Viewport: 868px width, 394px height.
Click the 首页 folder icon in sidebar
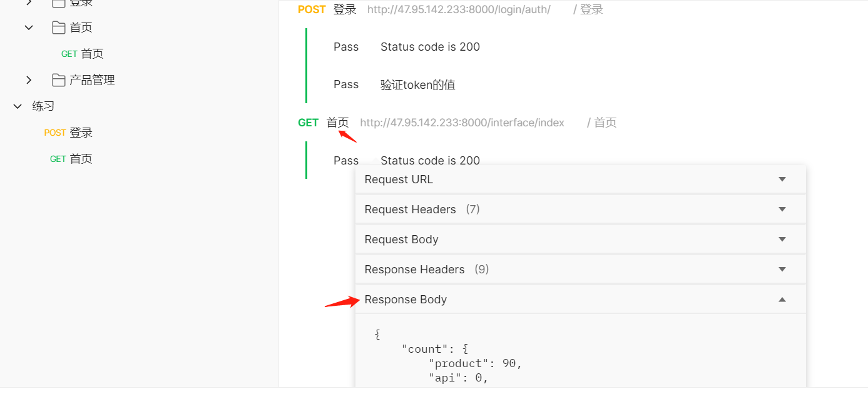59,28
